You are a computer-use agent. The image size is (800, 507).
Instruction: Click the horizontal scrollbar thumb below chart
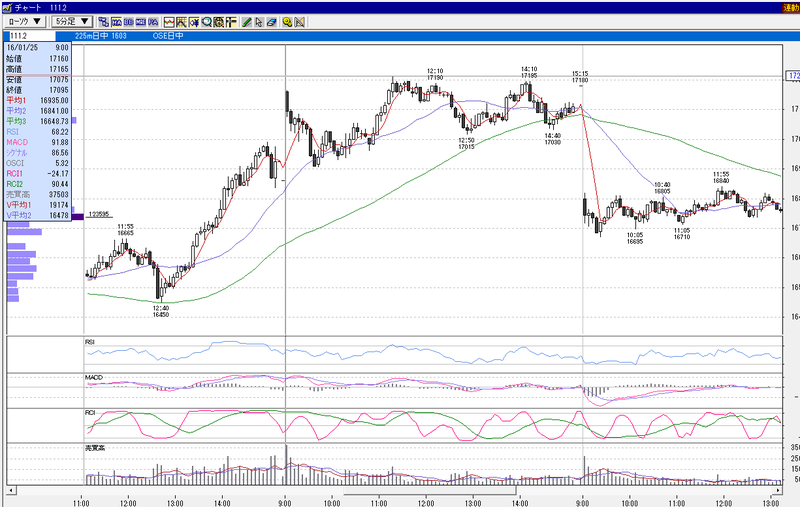tap(430, 491)
